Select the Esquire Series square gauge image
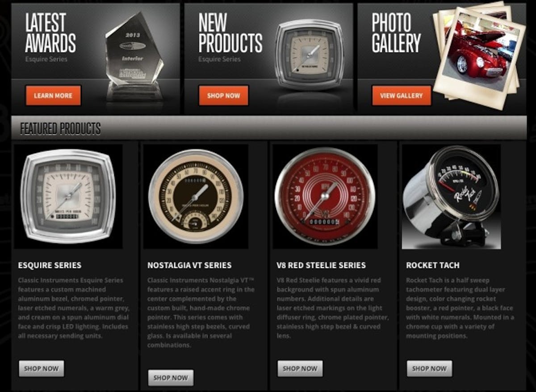This screenshot has height=392, width=536. click(68, 196)
